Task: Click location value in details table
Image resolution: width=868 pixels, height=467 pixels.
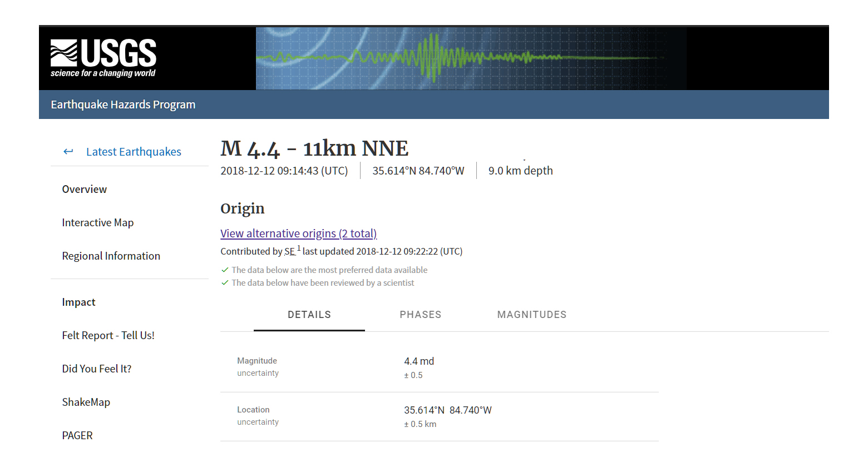Action: pos(448,410)
